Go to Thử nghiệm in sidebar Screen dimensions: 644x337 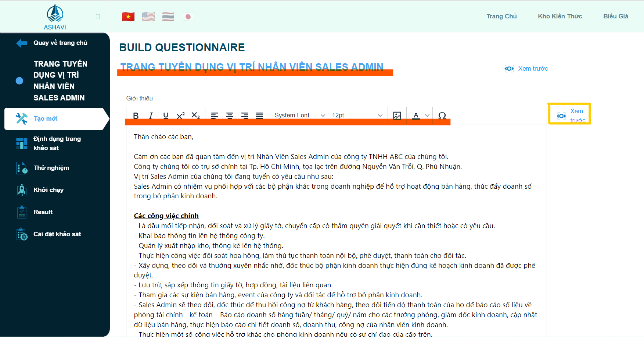coord(51,168)
